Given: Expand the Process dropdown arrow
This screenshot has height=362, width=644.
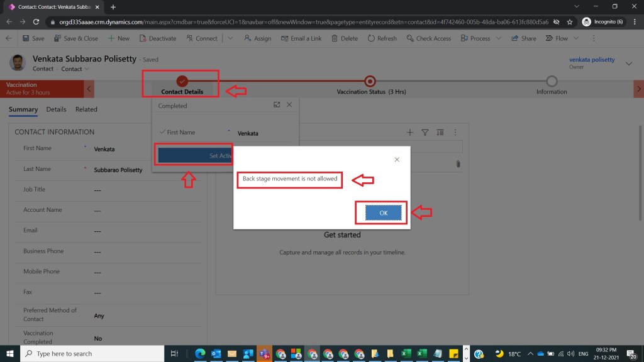Looking at the screenshot, I should 498,38.
